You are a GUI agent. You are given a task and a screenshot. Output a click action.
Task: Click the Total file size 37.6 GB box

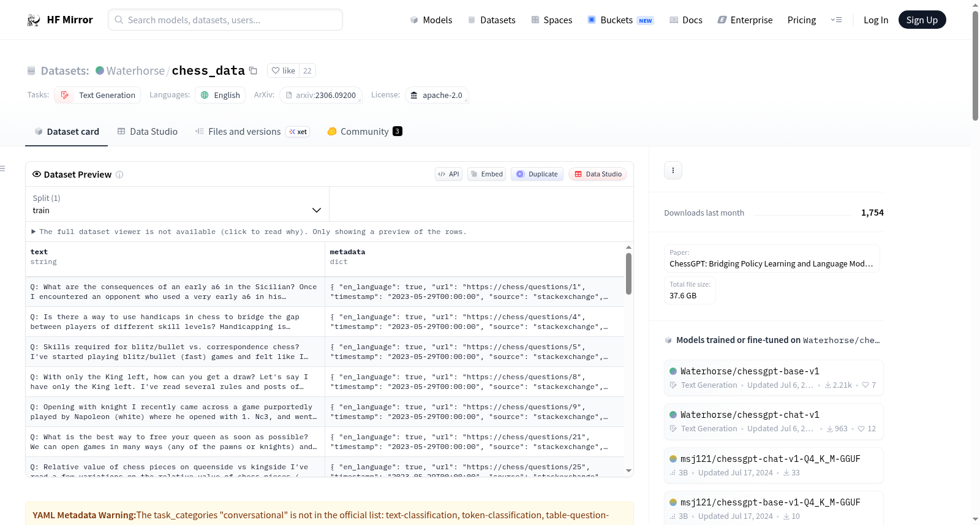(690, 290)
